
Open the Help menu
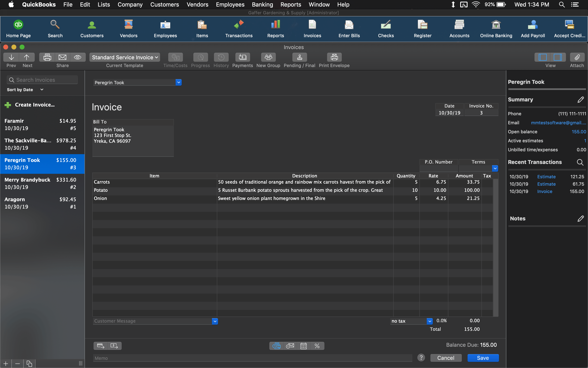(x=343, y=4)
